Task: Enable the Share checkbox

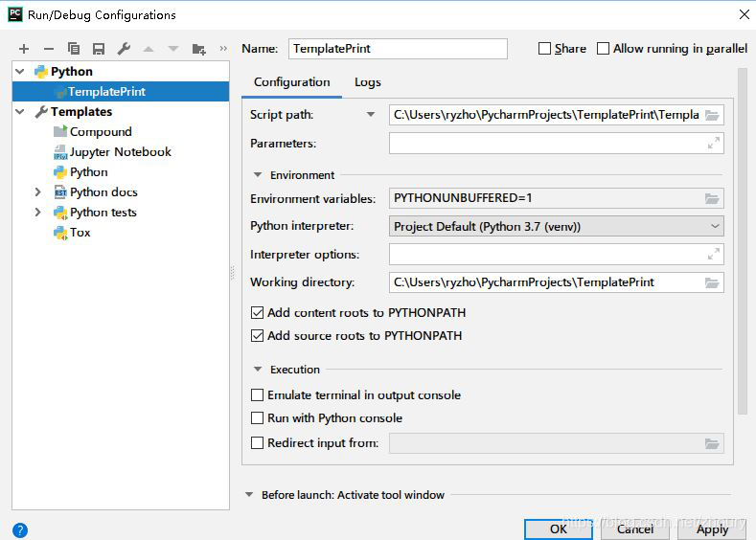Action: pyautogui.click(x=544, y=48)
